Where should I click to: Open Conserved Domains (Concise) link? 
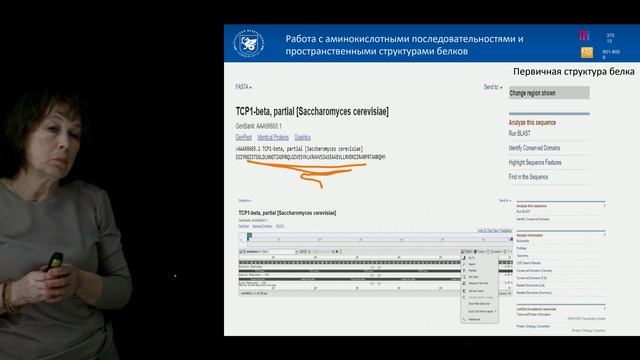pos(534,271)
